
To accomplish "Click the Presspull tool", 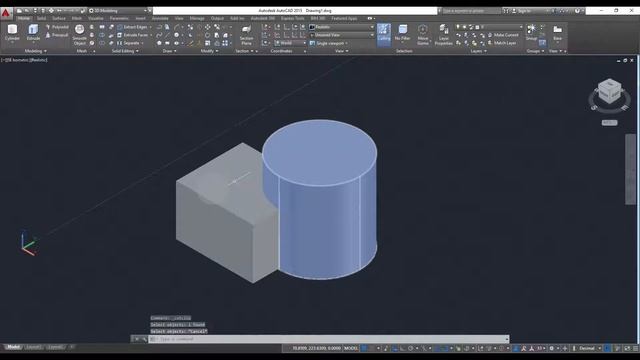I will click(57, 35).
